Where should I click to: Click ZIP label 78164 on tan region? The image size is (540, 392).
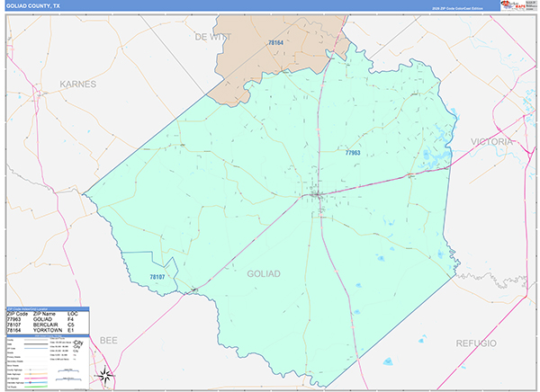tap(275, 42)
